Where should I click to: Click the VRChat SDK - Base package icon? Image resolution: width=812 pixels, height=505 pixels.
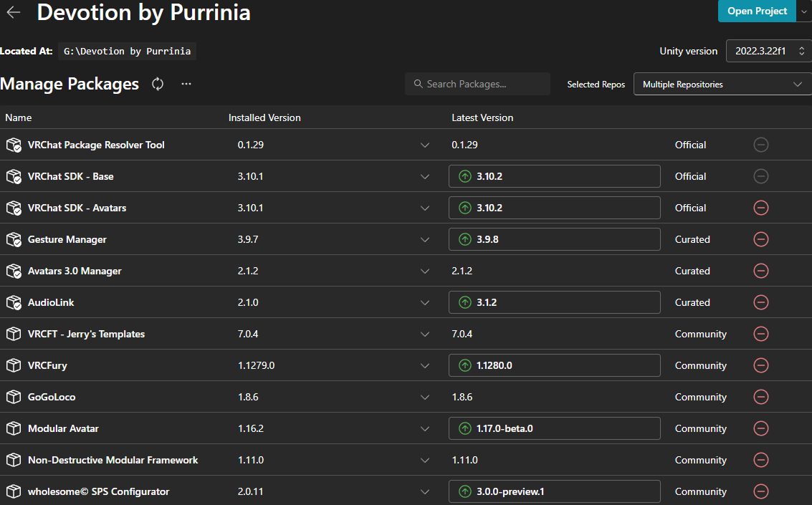tap(14, 176)
